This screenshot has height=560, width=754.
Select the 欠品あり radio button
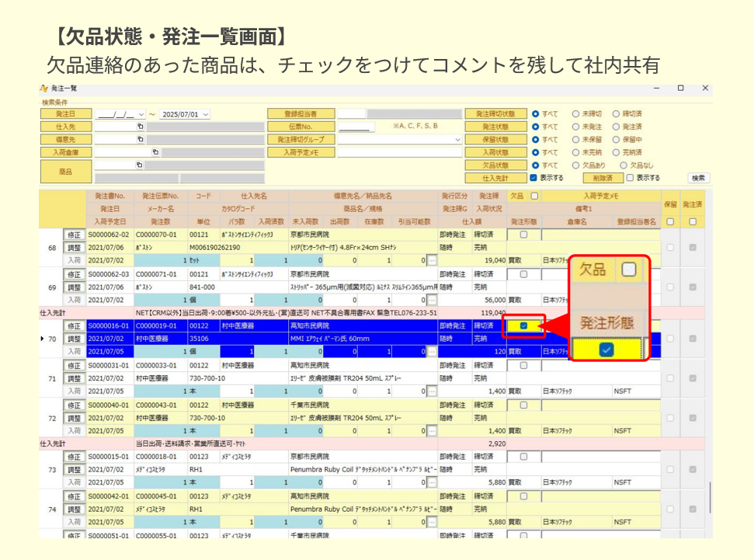pyautogui.click(x=577, y=165)
